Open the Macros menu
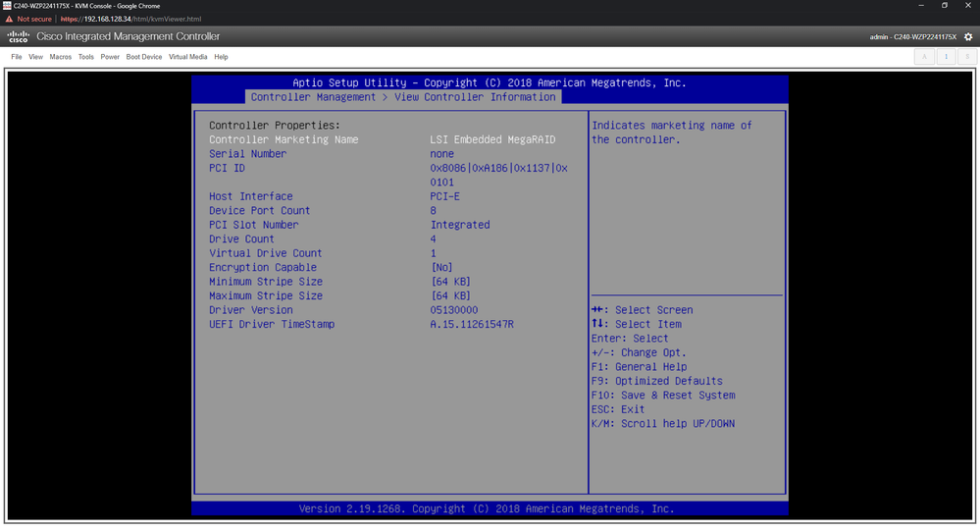 click(61, 57)
